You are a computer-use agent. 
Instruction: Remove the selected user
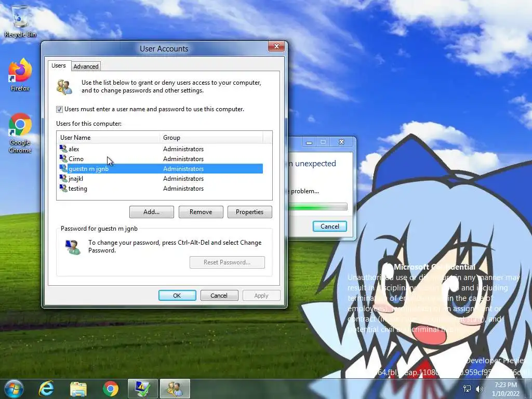(201, 212)
